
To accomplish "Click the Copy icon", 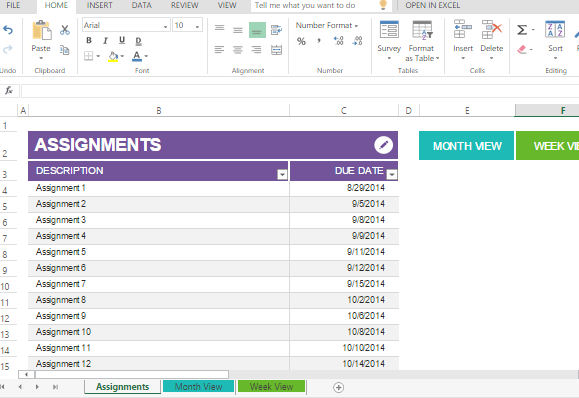I will coord(65,49).
